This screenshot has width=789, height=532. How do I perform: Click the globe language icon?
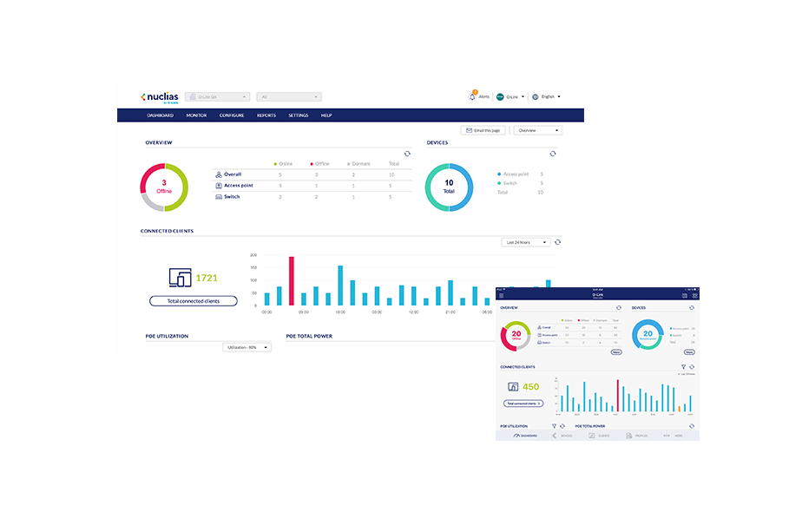pos(535,97)
